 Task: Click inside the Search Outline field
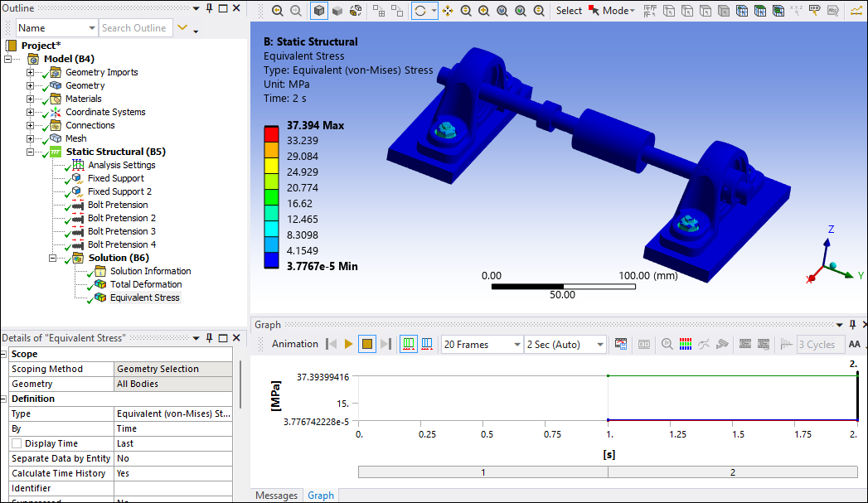[x=136, y=27]
